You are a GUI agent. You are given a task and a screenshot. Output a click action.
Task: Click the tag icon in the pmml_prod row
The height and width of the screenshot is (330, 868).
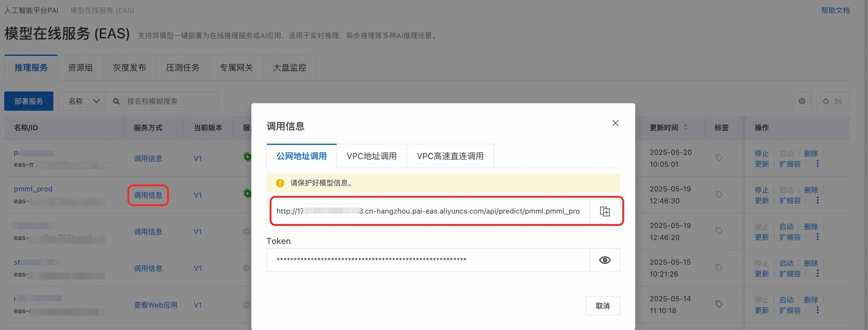pyautogui.click(x=719, y=194)
